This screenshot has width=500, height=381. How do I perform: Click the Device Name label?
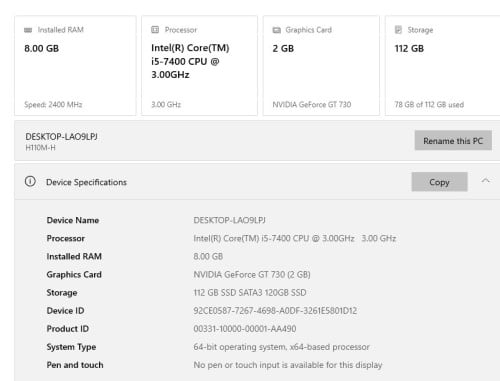point(73,220)
